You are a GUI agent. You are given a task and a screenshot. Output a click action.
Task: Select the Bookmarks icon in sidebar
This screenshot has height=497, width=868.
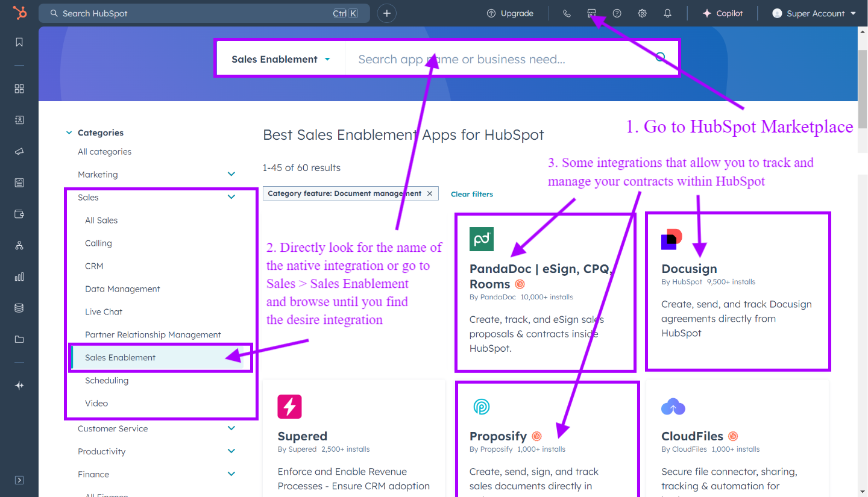(19, 42)
